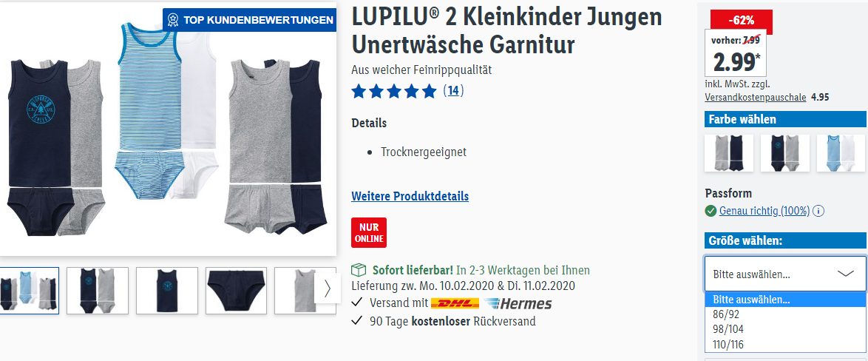Image resolution: width=868 pixels, height=361 pixels.
Task: Click the next arrow in thumbnail carousel
Action: [327, 289]
